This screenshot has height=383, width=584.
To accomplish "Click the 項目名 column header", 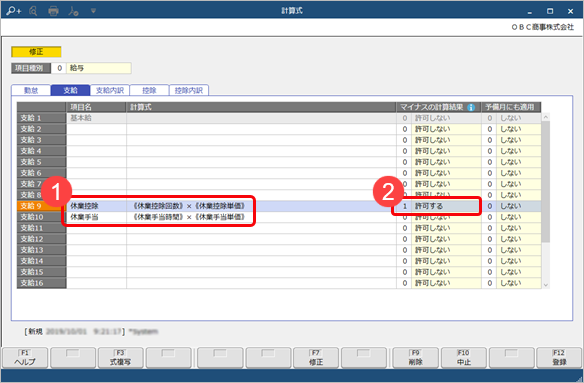I will (x=96, y=107).
